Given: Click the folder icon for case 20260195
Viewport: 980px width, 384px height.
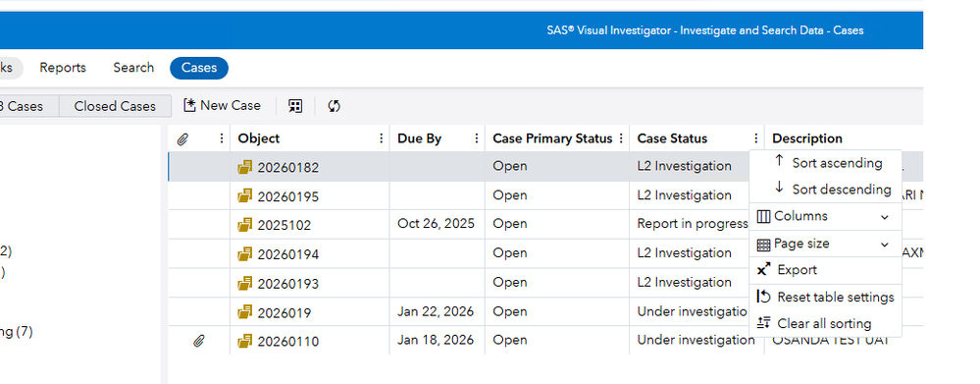Looking at the screenshot, I should click(x=245, y=195).
